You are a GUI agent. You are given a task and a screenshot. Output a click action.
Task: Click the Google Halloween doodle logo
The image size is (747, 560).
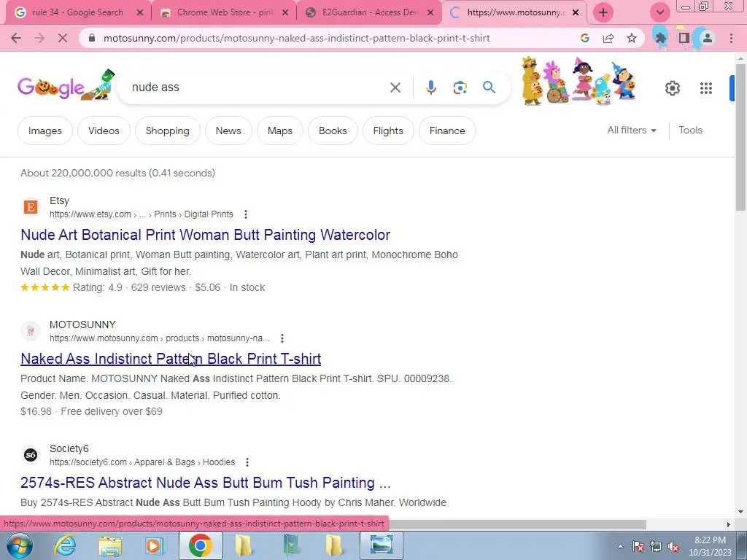pos(66,86)
